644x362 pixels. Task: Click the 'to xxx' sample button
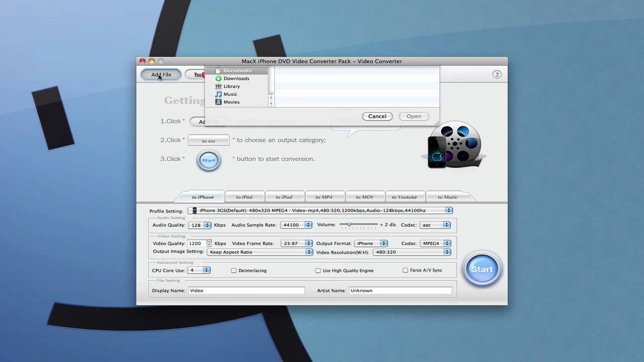coord(208,140)
